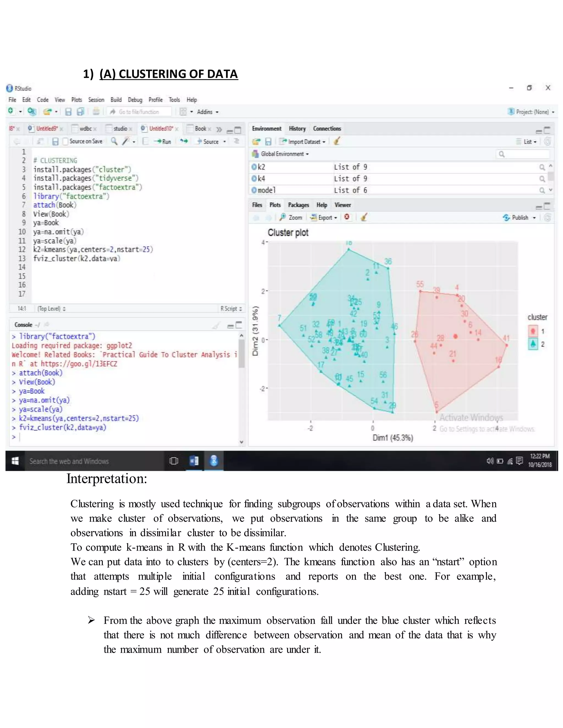This screenshot has width=563, height=728.
Task: Click the Environment search field
Action: pyautogui.click(x=523, y=154)
